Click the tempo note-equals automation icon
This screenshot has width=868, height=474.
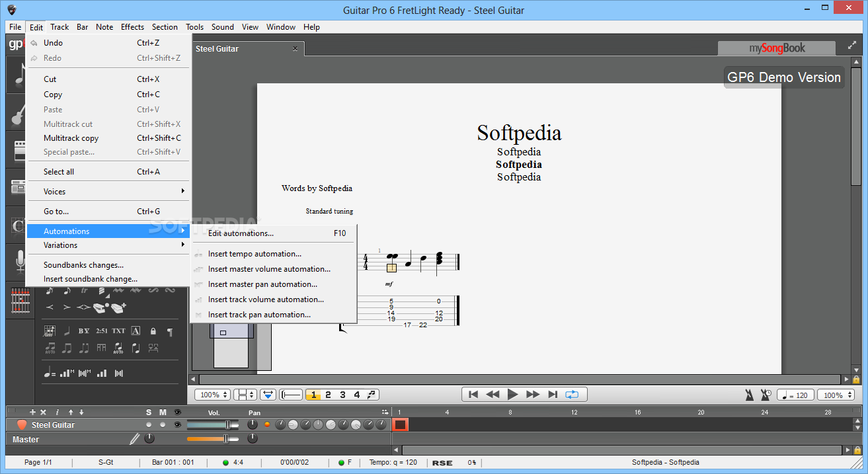(x=50, y=373)
